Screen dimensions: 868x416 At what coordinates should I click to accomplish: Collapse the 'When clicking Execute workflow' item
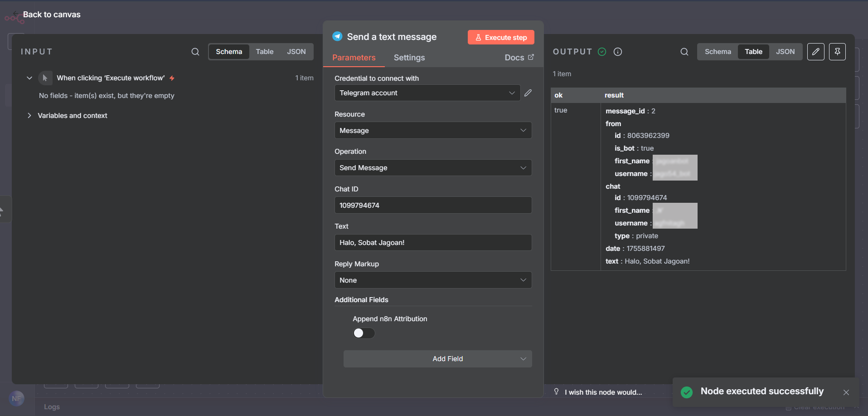click(29, 78)
